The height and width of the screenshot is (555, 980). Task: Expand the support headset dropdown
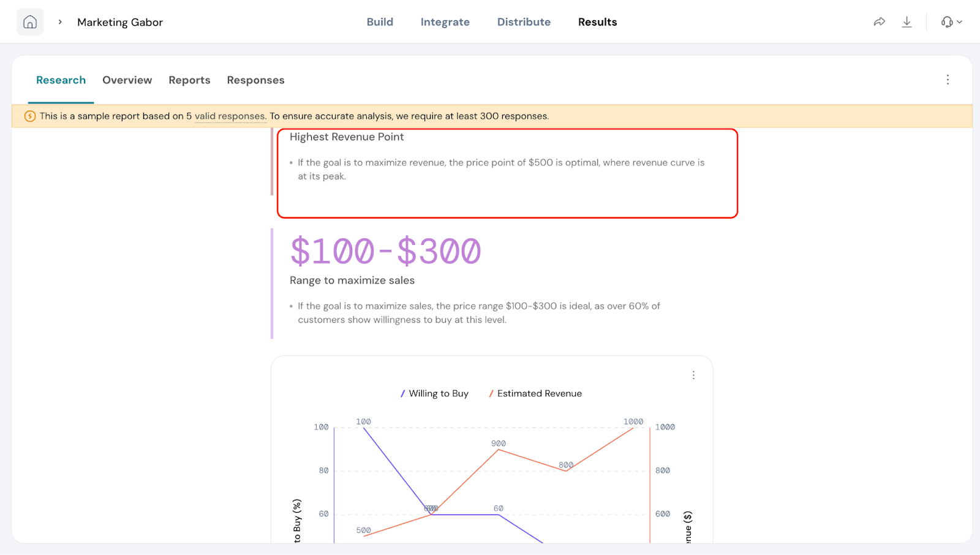coord(951,22)
